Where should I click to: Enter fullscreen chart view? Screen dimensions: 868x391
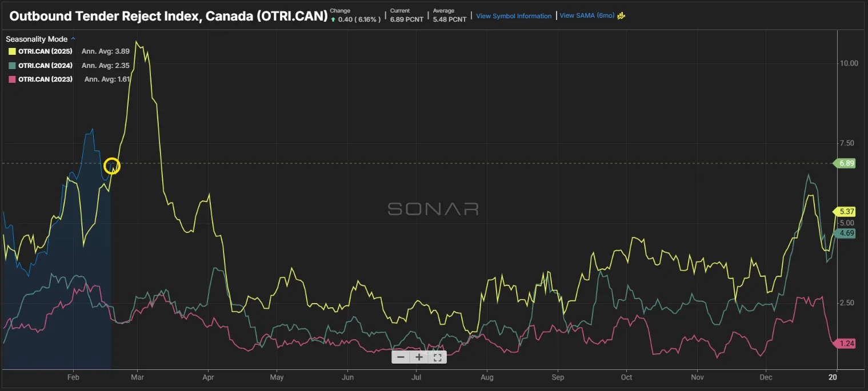click(x=438, y=357)
